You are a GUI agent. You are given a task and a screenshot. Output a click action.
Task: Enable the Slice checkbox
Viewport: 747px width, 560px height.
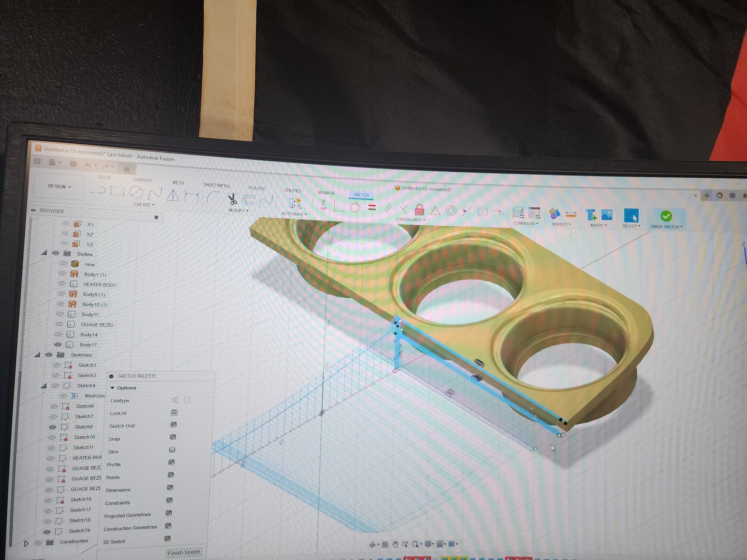click(x=172, y=450)
